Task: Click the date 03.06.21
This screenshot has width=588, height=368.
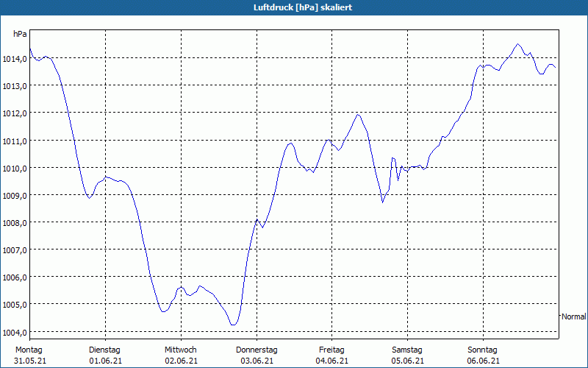Action: pyautogui.click(x=257, y=361)
